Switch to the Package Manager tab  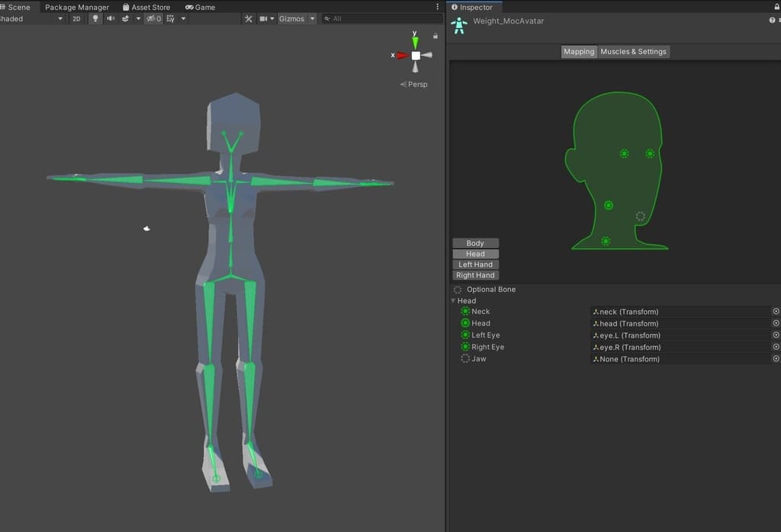pos(77,7)
